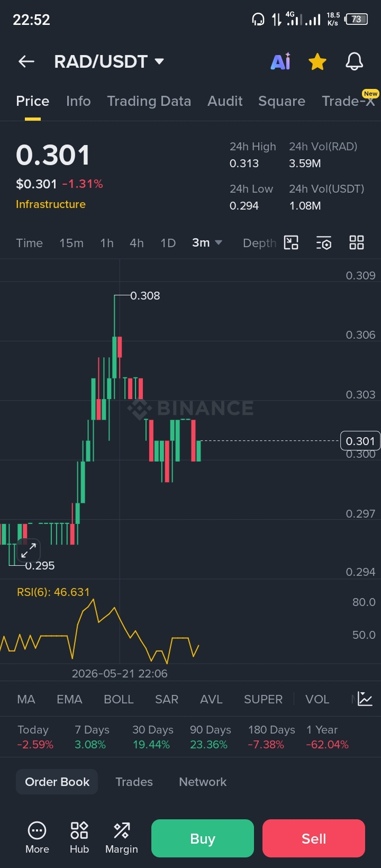Tap the 90 Days 23.36% performance
Viewport: 381px width, 868px height.
(x=210, y=737)
